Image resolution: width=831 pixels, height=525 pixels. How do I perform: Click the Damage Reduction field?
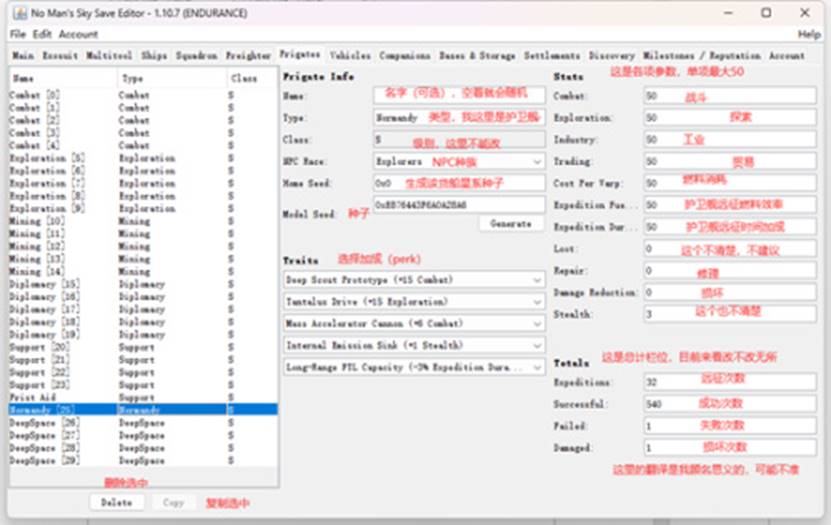[730, 292]
